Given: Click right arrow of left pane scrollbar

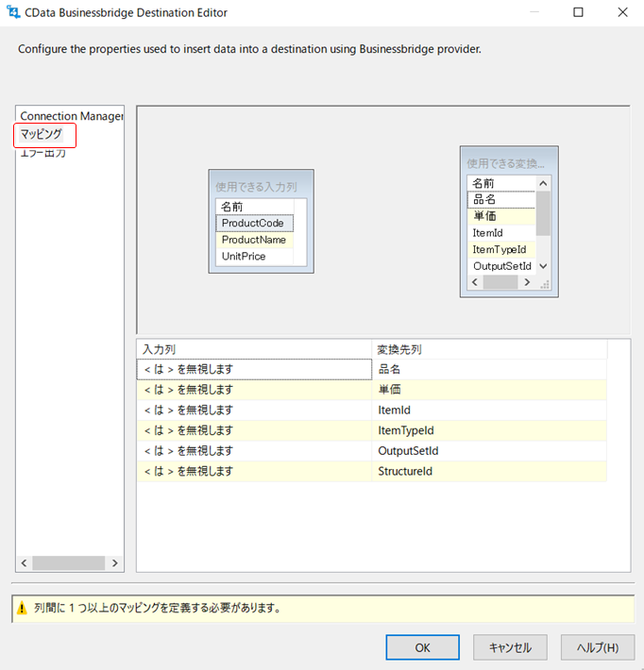Looking at the screenshot, I should click(x=114, y=563).
